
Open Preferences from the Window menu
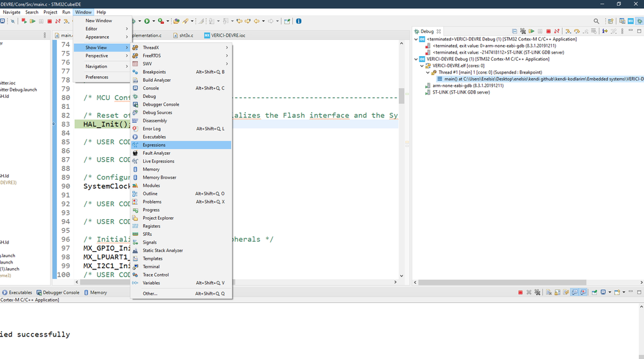click(x=97, y=77)
